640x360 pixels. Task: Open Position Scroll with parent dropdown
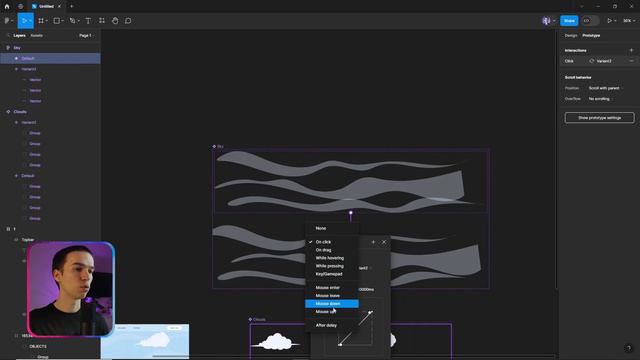(606, 88)
